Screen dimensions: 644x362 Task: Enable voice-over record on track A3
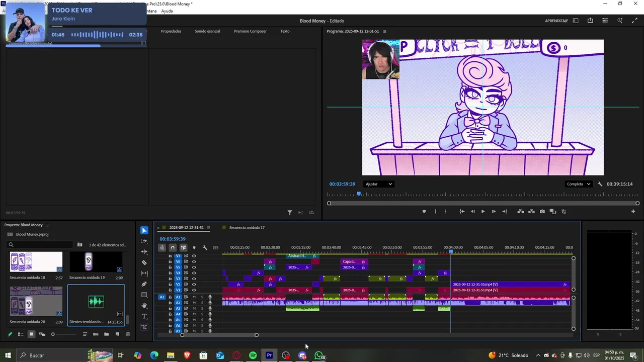pyautogui.click(x=210, y=309)
